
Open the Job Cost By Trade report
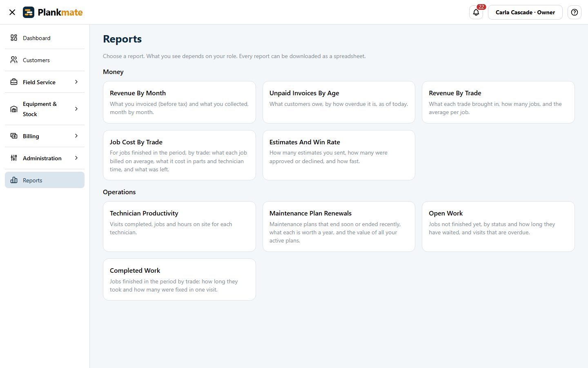(x=179, y=155)
